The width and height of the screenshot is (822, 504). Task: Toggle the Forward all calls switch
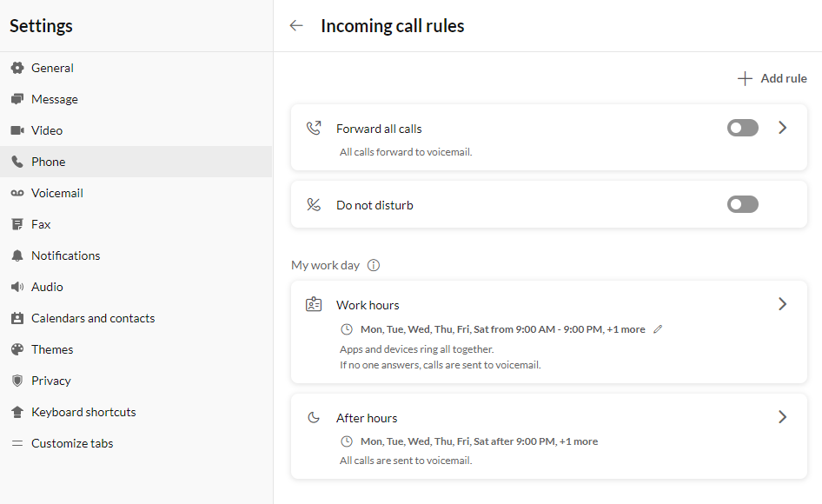742,128
